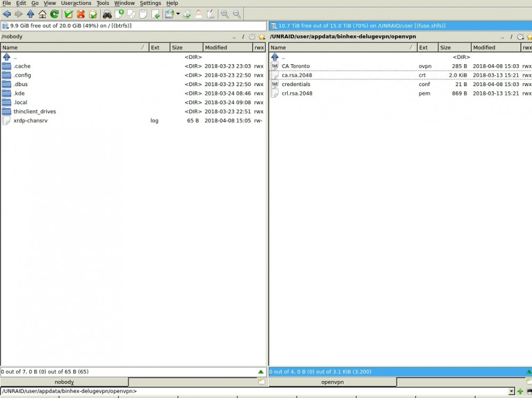Click green plus icon beside command line
The width and height of the screenshot is (532, 398).
[520, 391]
